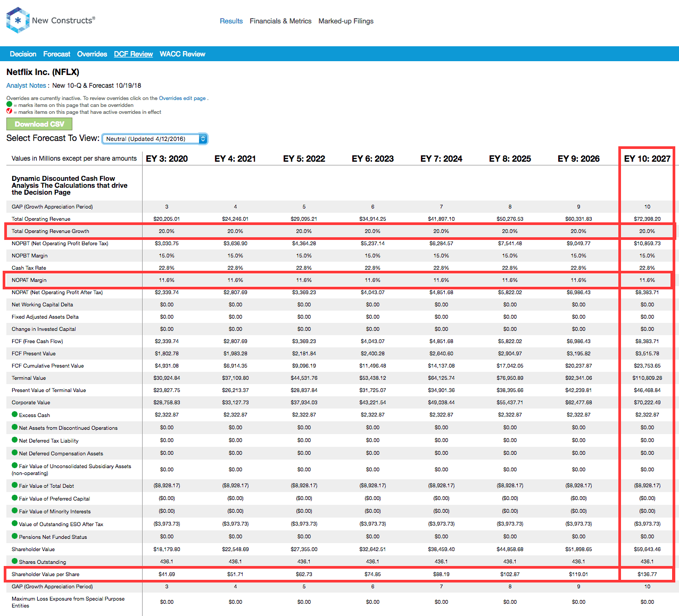The height and width of the screenshot is (616, 679).
Task: Click the Shareholder Value per Share label
Action: tap(45, 575)
